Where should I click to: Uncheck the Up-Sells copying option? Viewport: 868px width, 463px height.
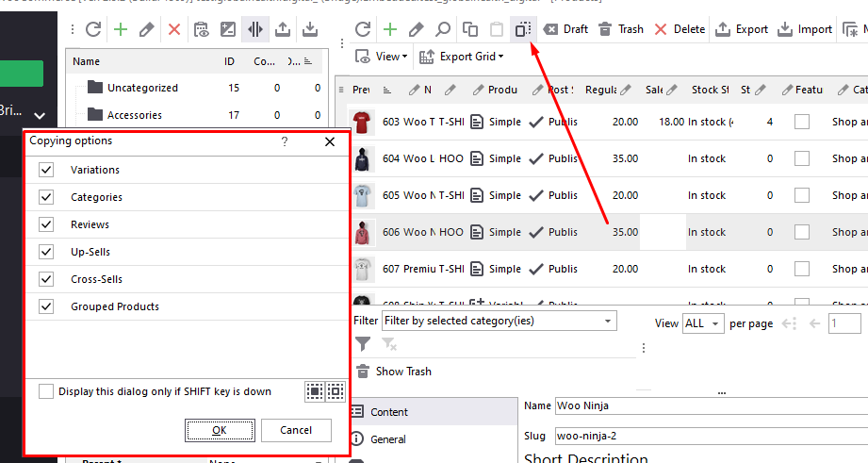point(46,252)
